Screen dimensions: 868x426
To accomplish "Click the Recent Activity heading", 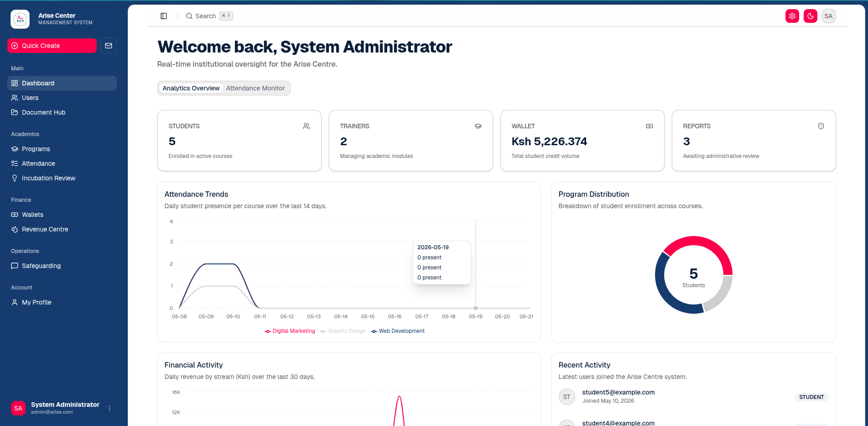I will coord(584,365).
